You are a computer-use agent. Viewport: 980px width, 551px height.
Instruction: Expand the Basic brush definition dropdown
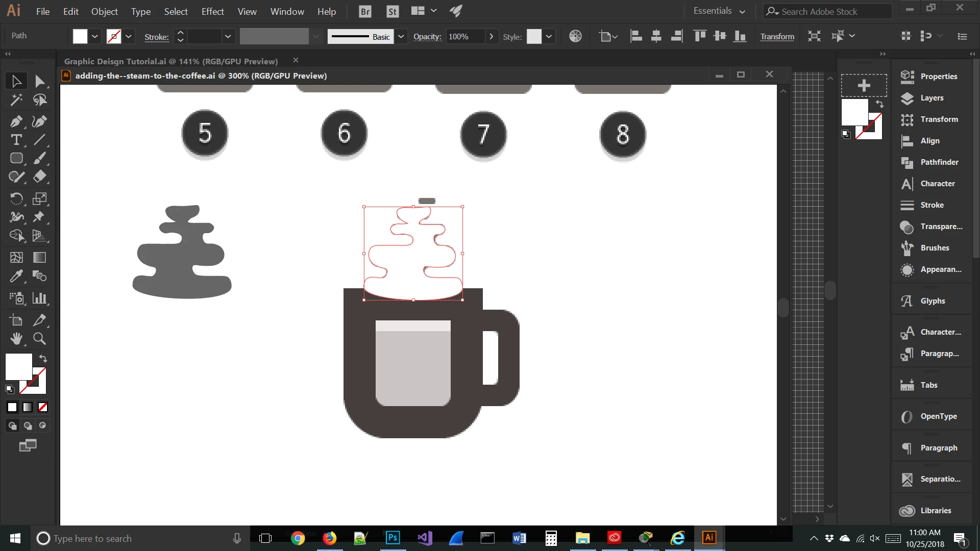(x=401, y=36)
